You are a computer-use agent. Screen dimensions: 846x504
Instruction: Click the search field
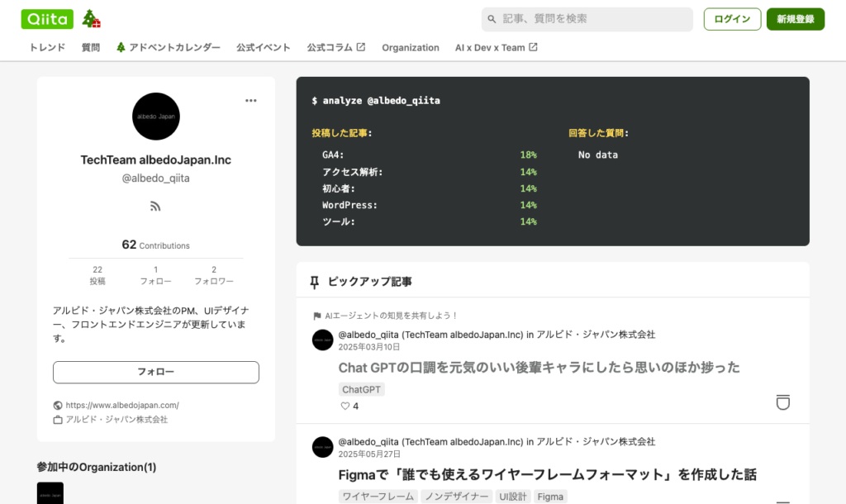587,19
